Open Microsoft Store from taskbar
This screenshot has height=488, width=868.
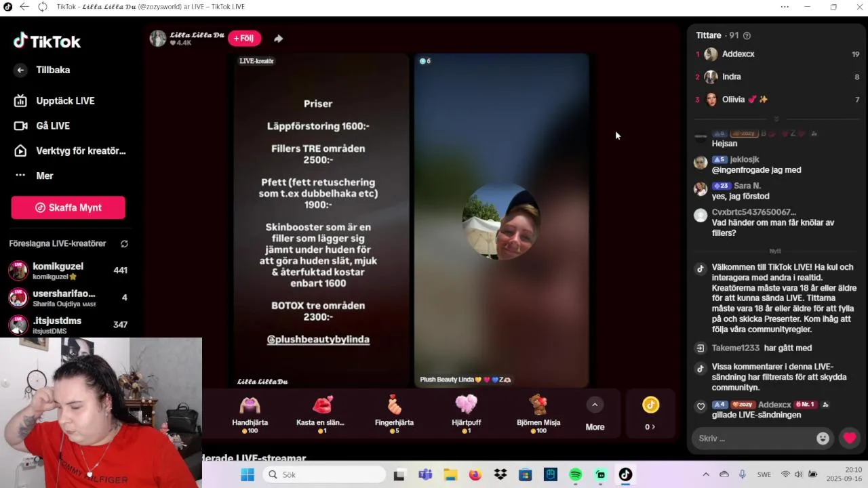click(x=526, y=474)
